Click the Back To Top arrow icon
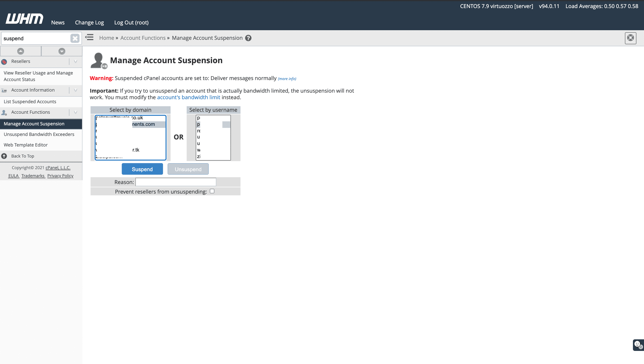This screenshot has width=644, height=364. tap(4, 156)
